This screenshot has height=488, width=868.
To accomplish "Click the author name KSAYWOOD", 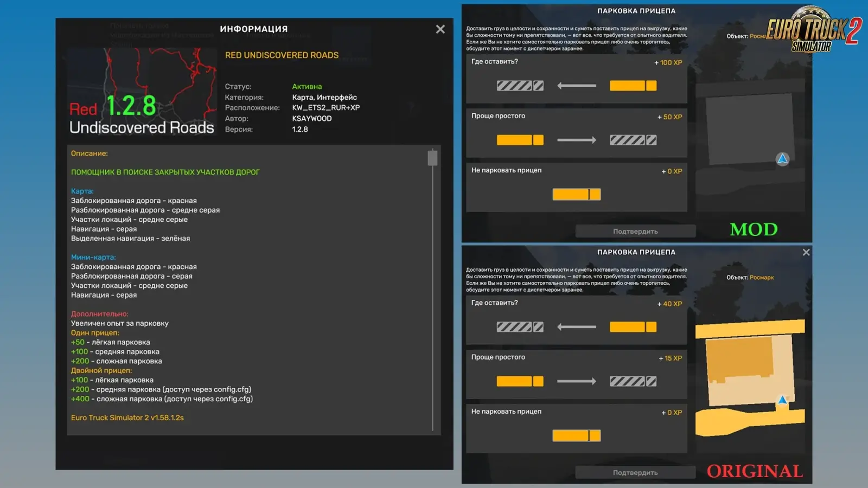I will pyautogui.click(x=312, y=119).
